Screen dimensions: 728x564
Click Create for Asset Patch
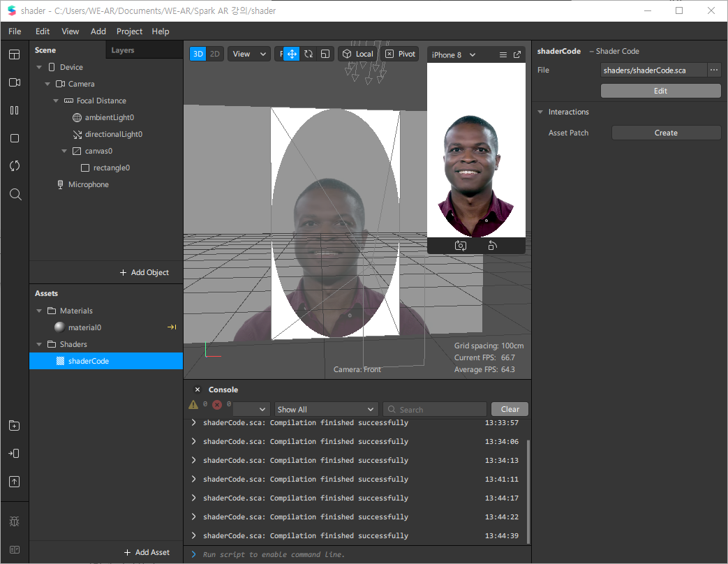(666, 133)
